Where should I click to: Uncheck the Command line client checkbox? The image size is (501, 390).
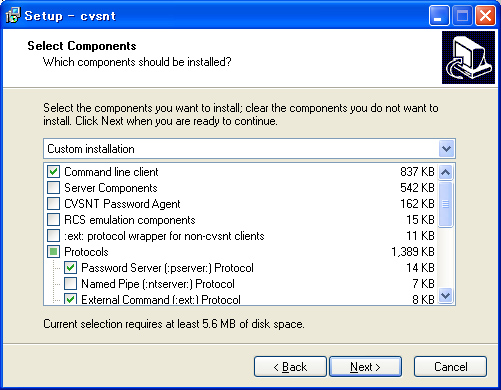[x=53, y=172]
